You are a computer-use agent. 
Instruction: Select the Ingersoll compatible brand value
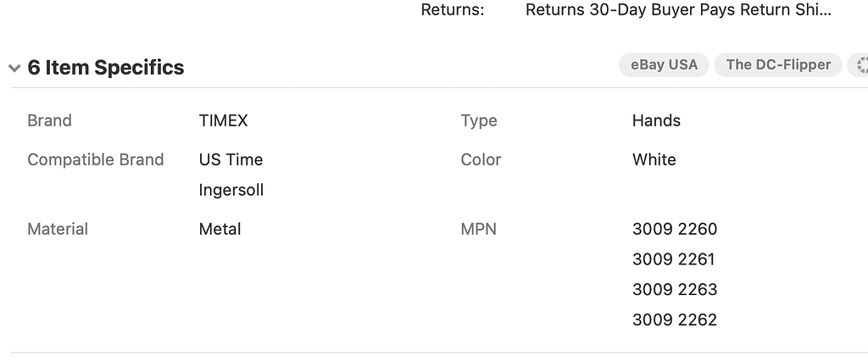231,190
